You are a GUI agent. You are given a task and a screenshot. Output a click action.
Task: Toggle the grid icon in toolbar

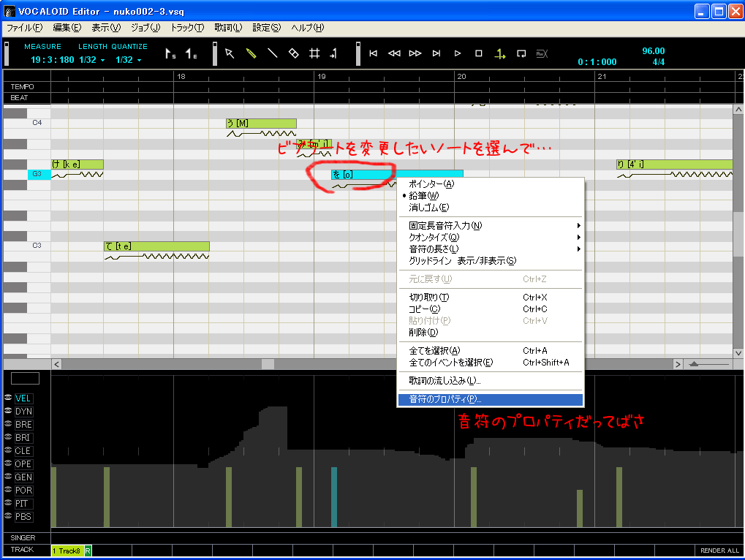click(x=314, y=53)
